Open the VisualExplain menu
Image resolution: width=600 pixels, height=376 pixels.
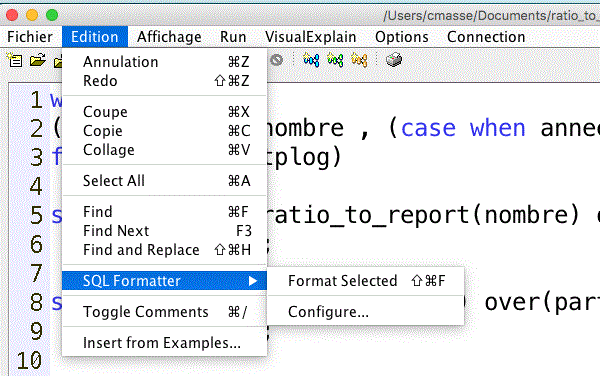click(310, 37)
